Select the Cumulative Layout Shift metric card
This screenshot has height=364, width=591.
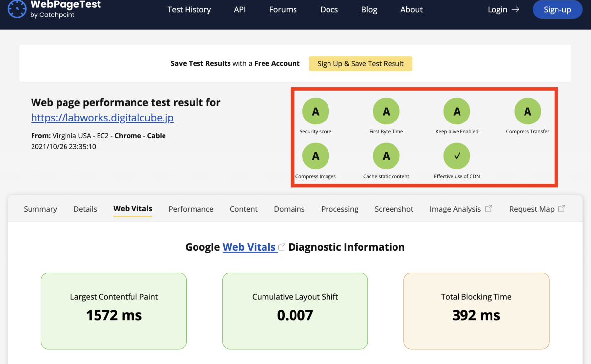[x=295, y=311]
